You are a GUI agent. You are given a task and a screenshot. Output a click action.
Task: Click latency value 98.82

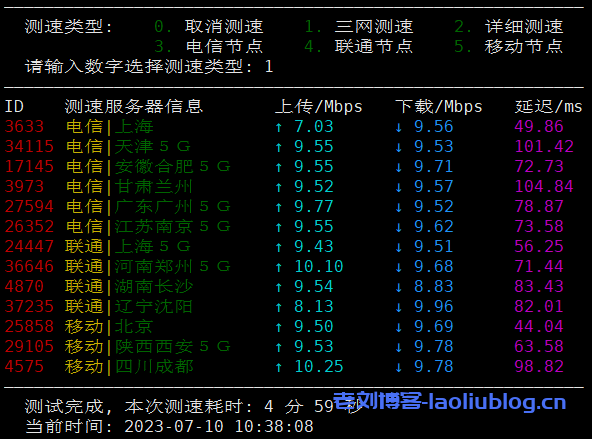click(539, 367)
